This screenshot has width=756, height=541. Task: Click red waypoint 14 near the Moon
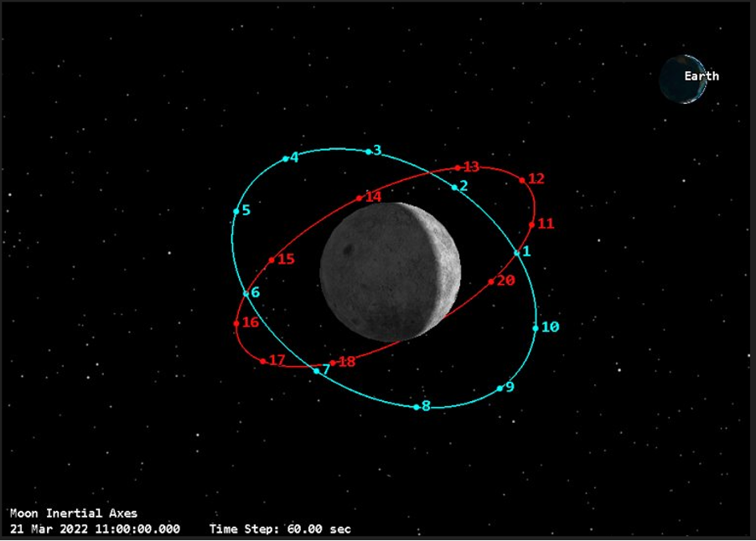click(360, 198)
